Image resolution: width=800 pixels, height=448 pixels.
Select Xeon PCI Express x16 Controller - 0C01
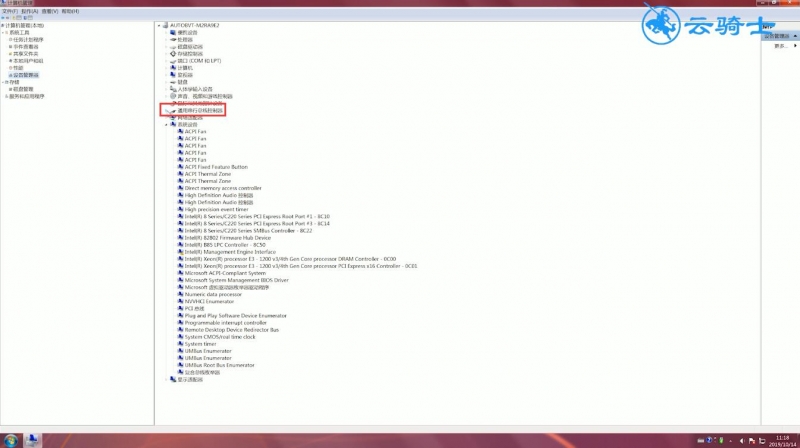301,266
